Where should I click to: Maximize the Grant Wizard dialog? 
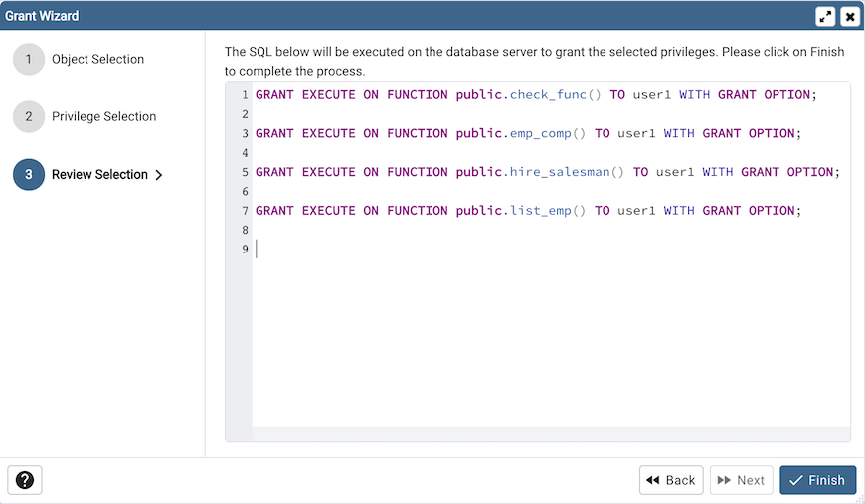pyautogui.click(x=825, y=16)
